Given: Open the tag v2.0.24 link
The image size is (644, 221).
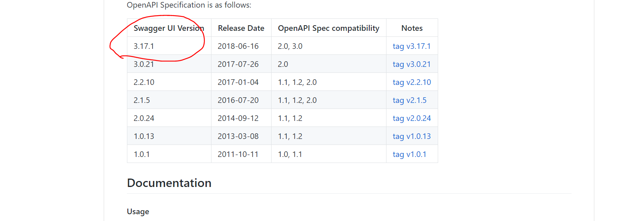Looking at the screenshot, I should tap(412, 118).
